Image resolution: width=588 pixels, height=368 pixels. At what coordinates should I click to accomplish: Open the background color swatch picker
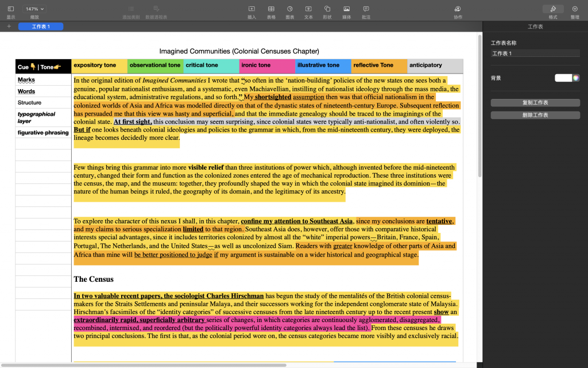(567, 78)
